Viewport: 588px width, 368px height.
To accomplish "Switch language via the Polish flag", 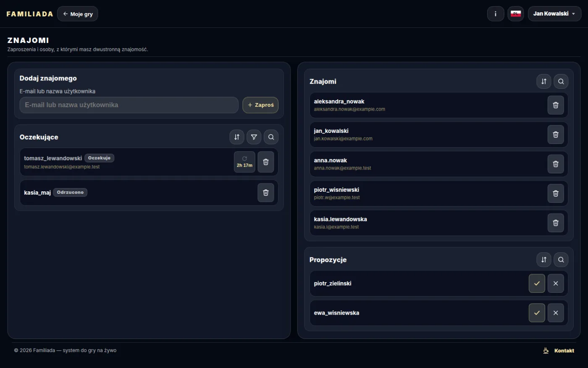I will coord(516,14).
